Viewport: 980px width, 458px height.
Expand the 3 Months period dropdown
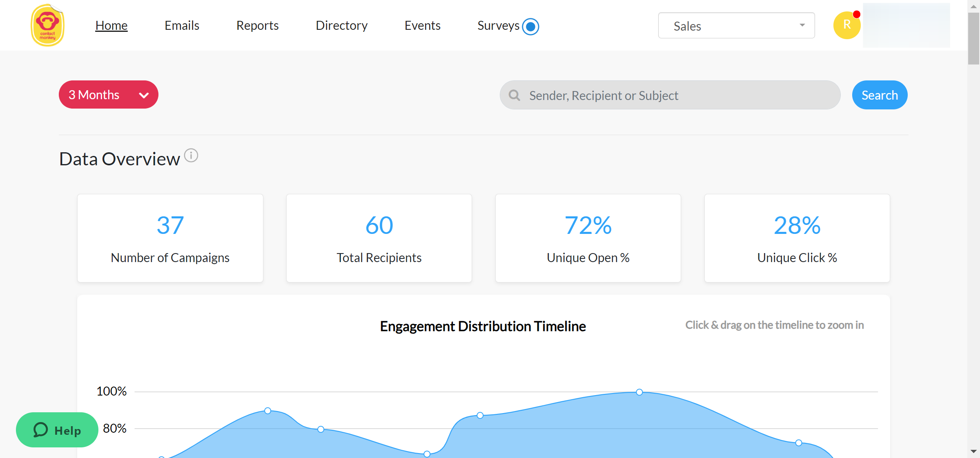coord(109,95)
